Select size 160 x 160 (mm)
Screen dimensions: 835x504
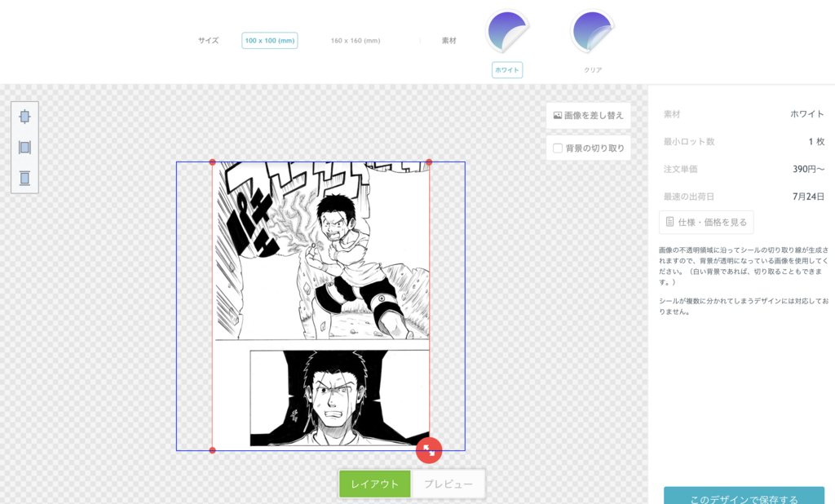(x=356, y=41)
